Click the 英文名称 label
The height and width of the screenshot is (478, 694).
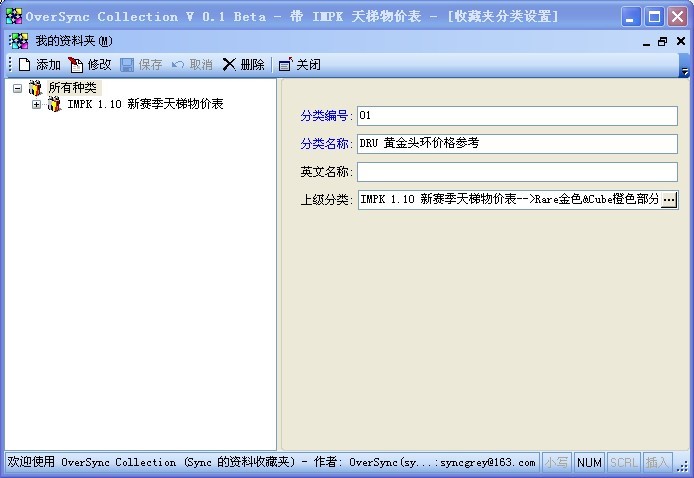[x=326, y=172]
